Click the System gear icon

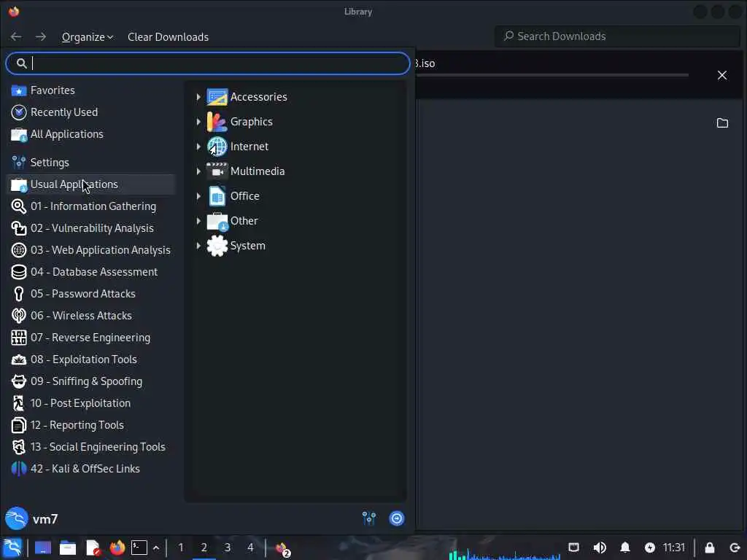217,246
